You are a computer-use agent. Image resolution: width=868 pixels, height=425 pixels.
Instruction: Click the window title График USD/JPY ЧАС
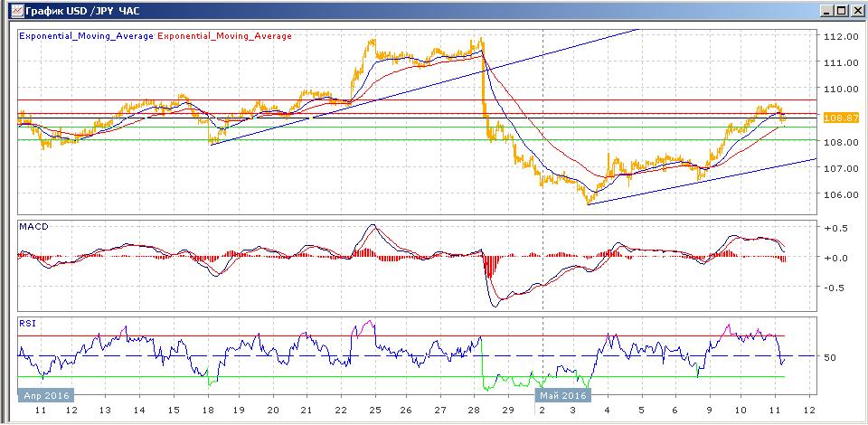tap(82, 11)
